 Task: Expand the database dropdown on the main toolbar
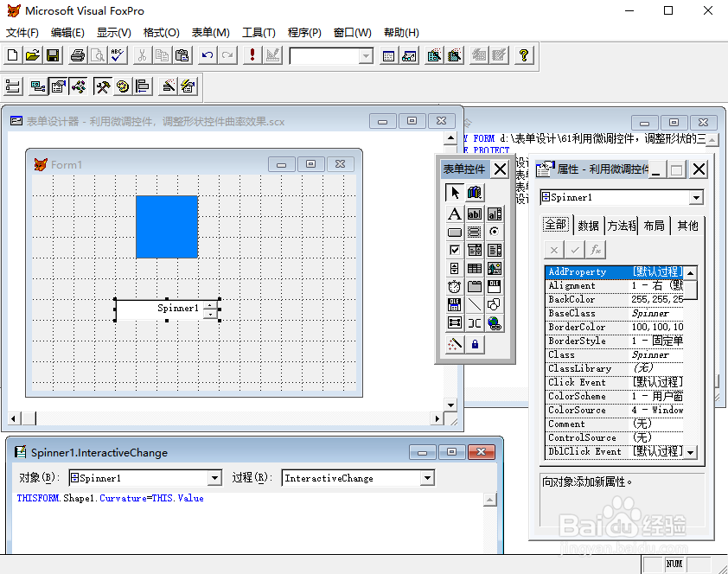(x=367, y=56)
